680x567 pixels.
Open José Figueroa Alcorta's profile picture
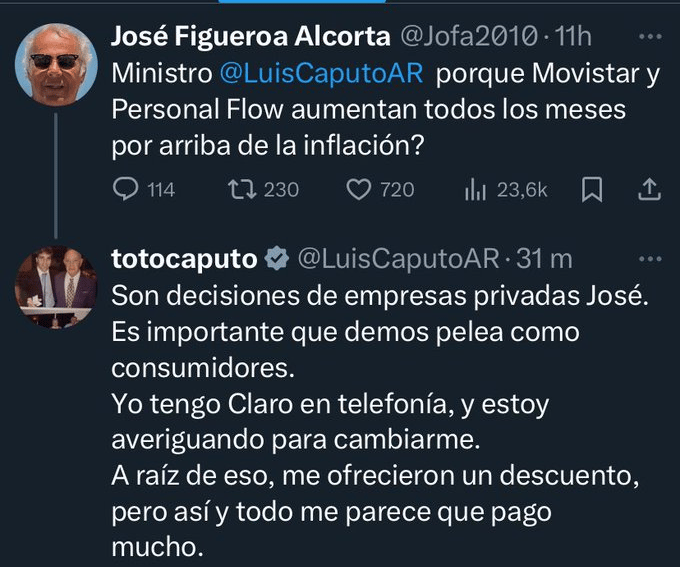[56, 64]
